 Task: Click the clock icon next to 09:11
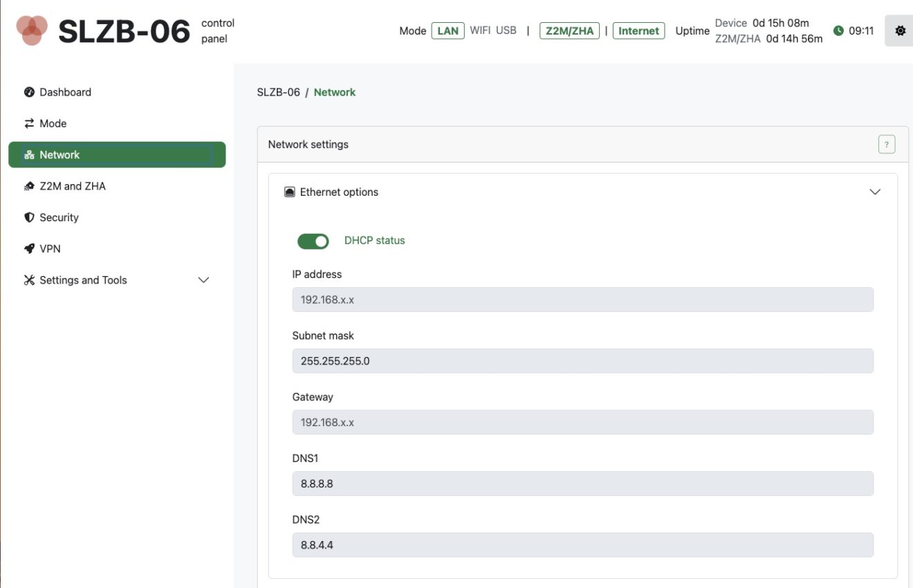[837, 30]
